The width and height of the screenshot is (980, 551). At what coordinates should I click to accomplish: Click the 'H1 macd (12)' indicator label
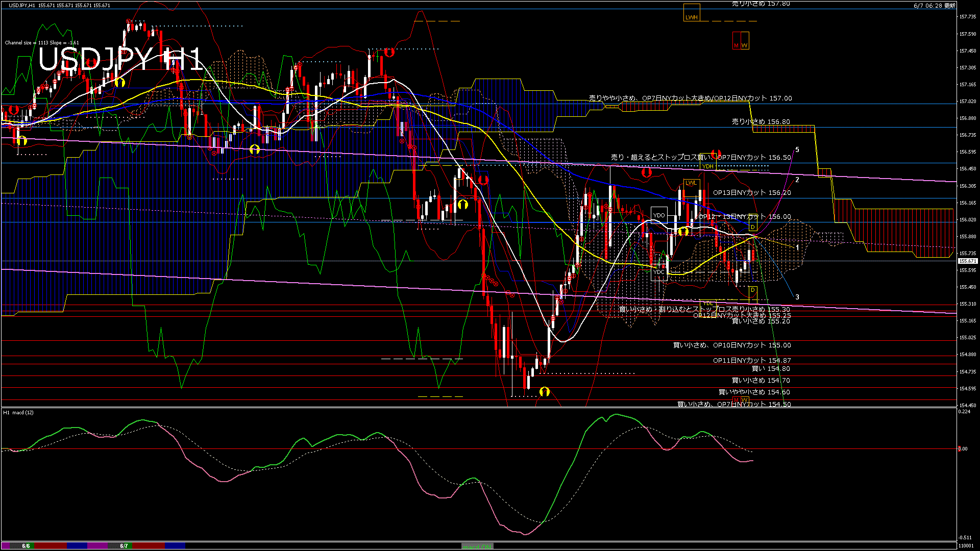(x=18, y=412)
